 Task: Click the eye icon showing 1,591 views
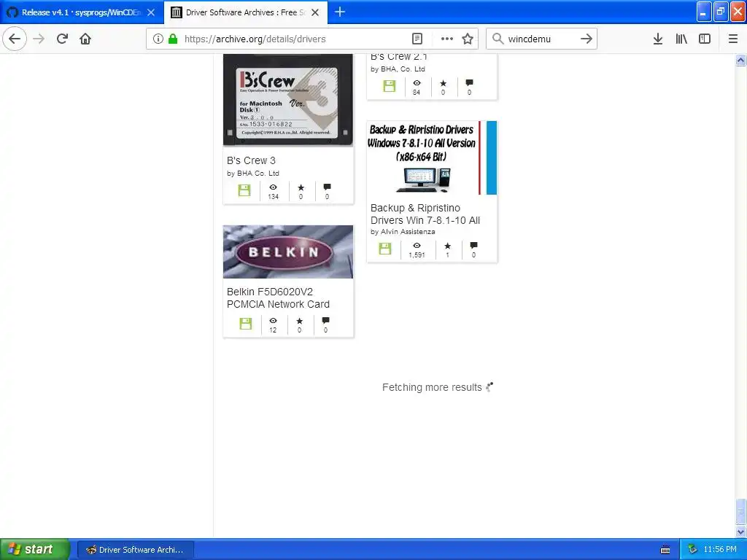(417, 246)
